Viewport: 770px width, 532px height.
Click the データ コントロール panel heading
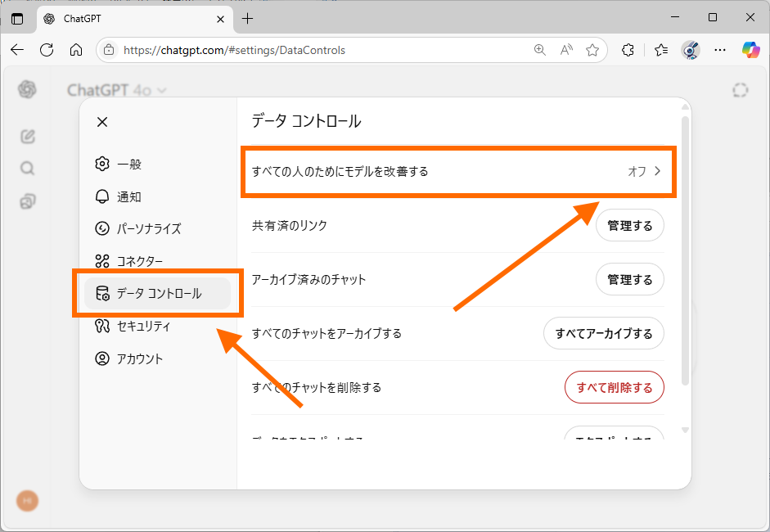(x=306, y=121)
